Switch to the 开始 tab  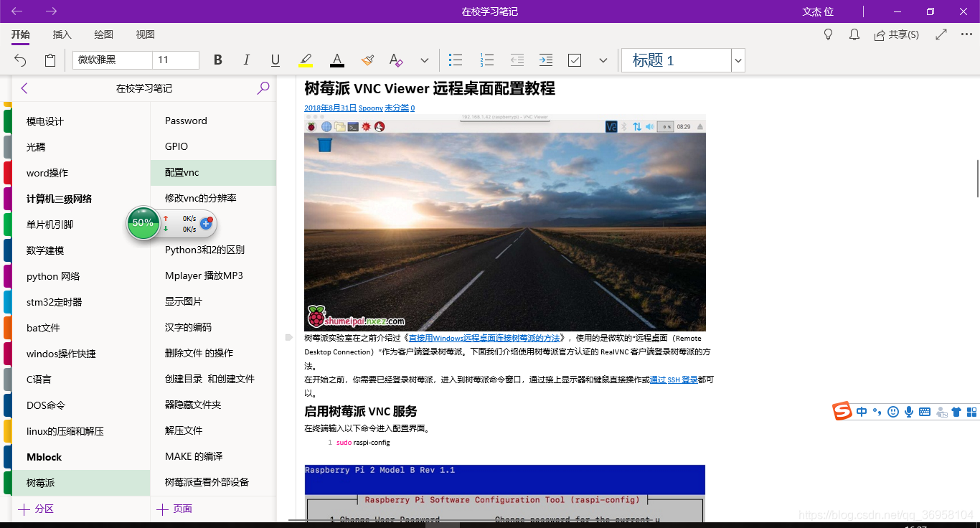[20, 34]
